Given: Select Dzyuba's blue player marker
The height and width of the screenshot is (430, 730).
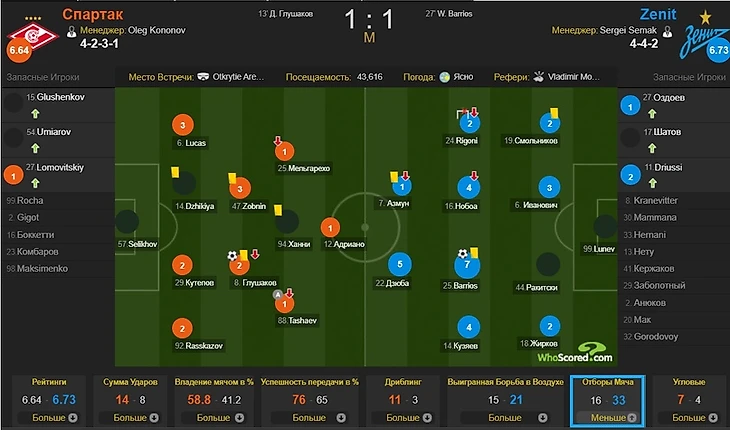Looking at the screenshot, I should (399, 264).
